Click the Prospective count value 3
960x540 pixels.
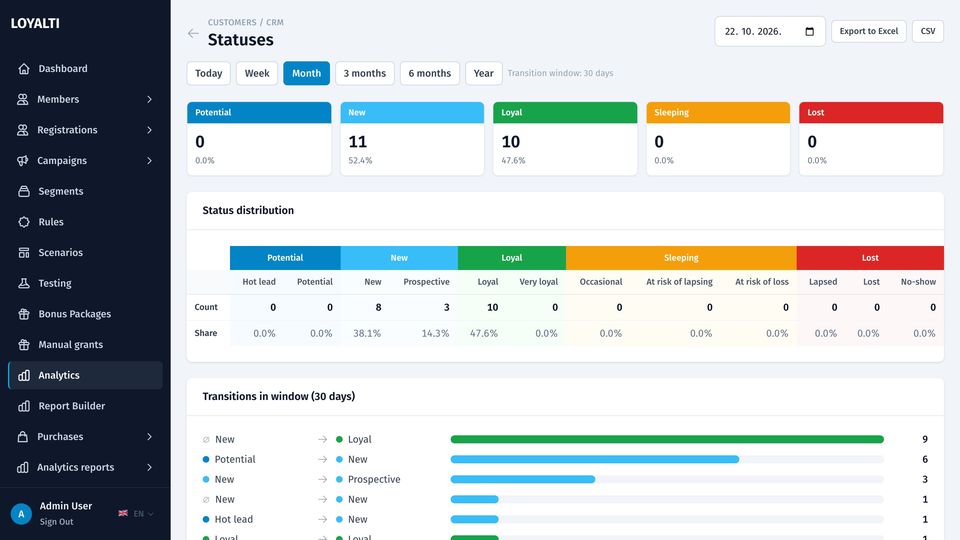[x=446, y=307]
